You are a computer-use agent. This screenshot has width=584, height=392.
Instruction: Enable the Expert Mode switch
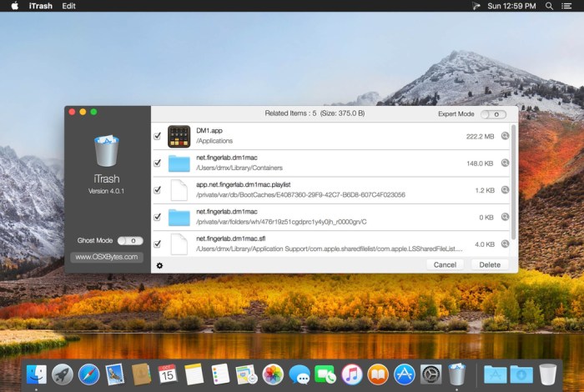coord(493,114)
